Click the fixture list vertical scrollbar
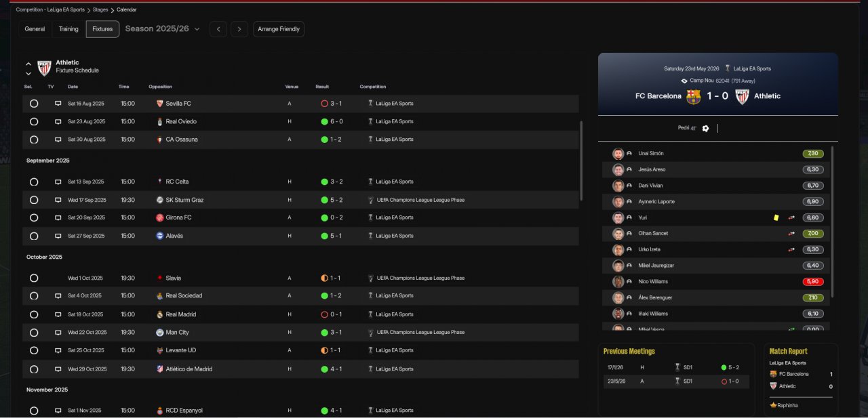868x418 pixels. pyautogui.click(x=581, y=161)
